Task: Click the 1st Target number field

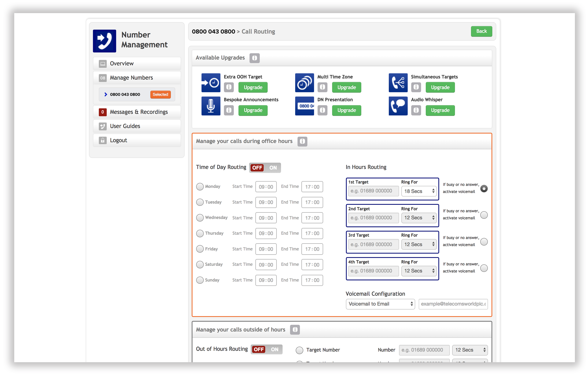Action: [373, 191]
